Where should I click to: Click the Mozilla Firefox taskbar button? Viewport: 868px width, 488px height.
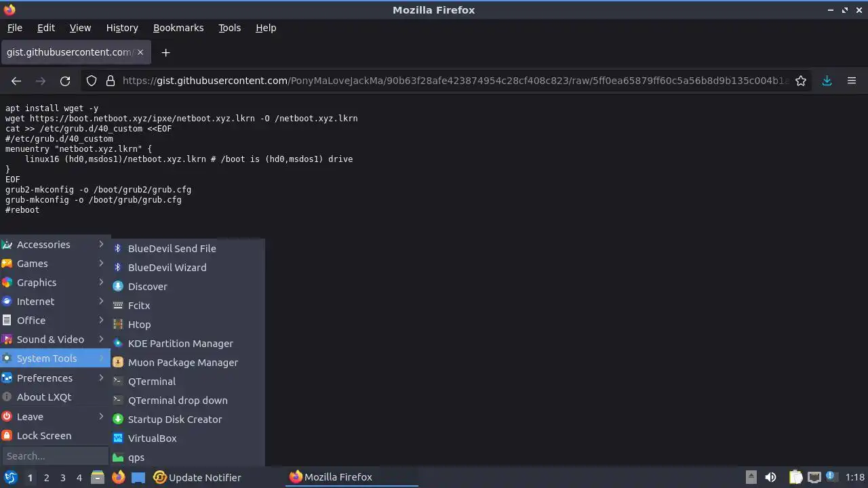pyautogui.click(x=352, y=477)
